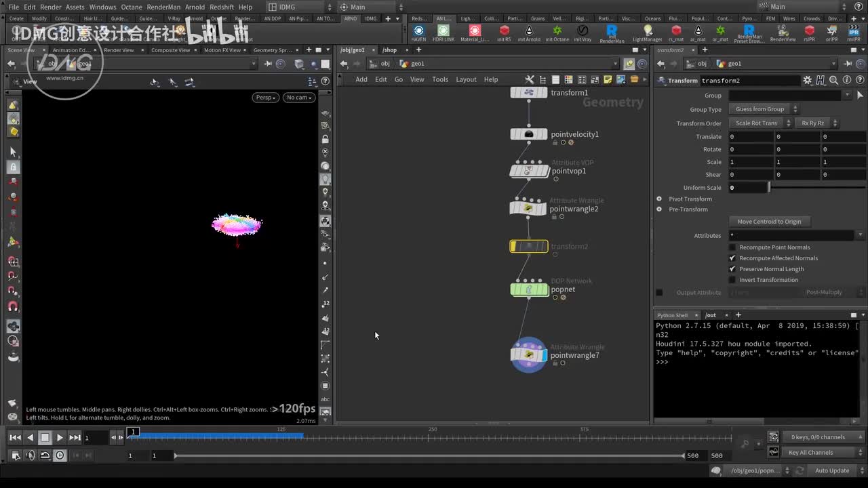Click Move Centroid to Origin button
868x488 pixels.
[x=769, y=222]
